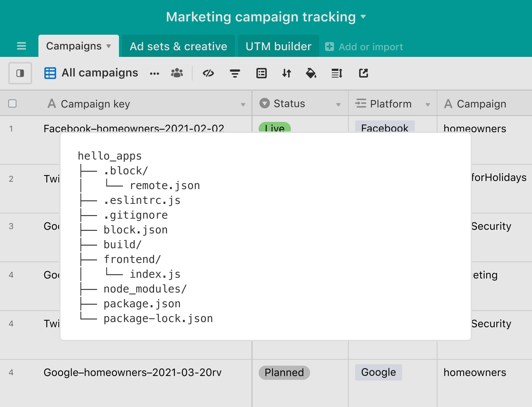Open the collaborators menu
The height and width of the screenshot is (407, 532).
[177, 73]
